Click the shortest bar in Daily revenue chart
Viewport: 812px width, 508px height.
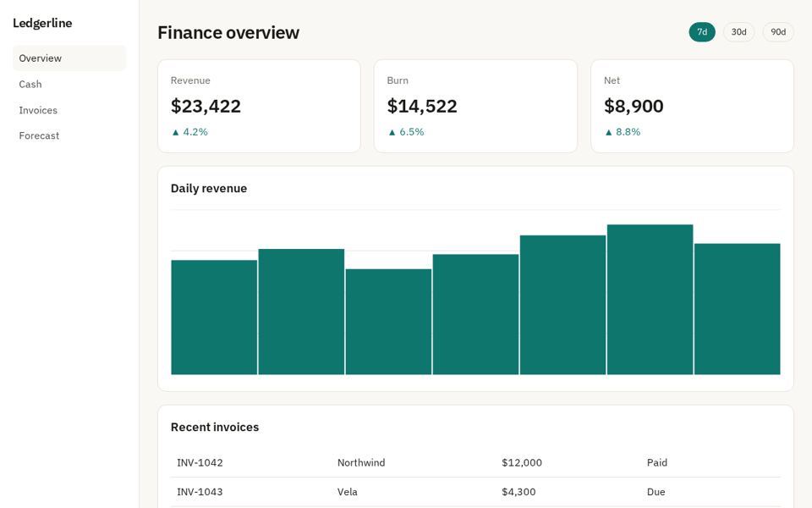388,322
